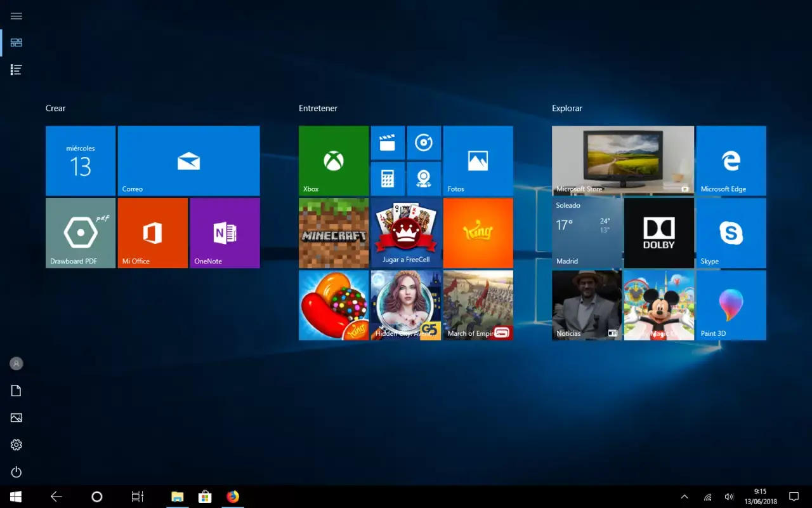This screenshot has width=812, height=508.
Task: Open the Settings gear in sidebar
Action: click(x=16, y=445)
